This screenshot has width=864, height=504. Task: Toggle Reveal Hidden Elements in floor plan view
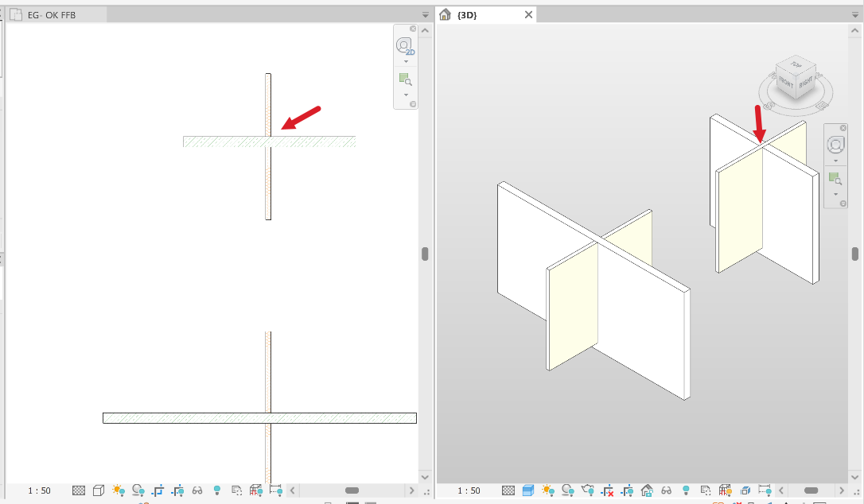coord(217,490)
